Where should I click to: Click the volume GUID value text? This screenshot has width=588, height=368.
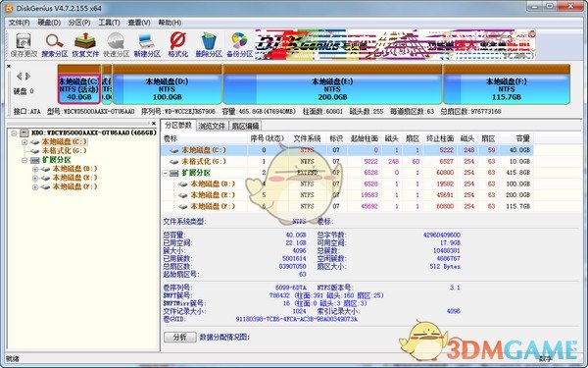tap(296, 319)
